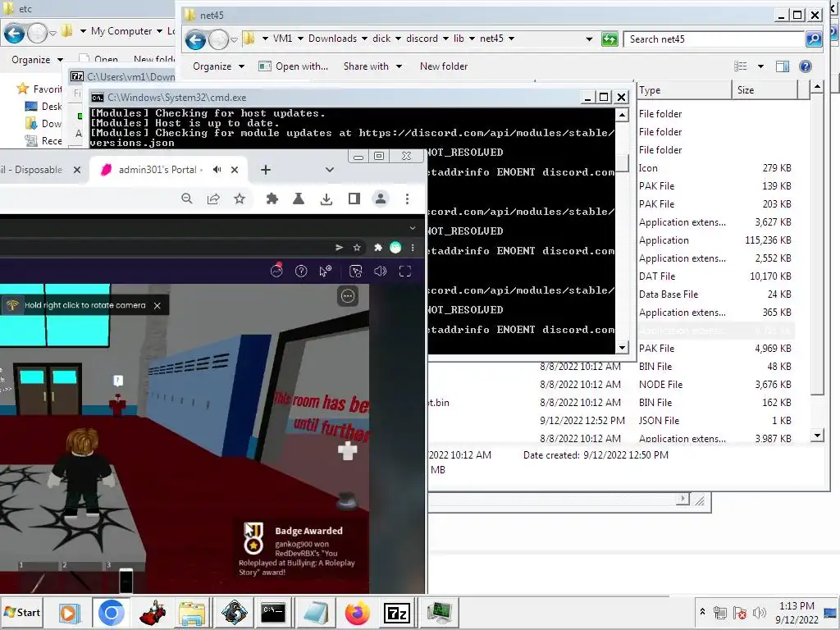Click the cmd window scrollbar down arrow
This screenshot has width=840, height=630.
(622, 348)
